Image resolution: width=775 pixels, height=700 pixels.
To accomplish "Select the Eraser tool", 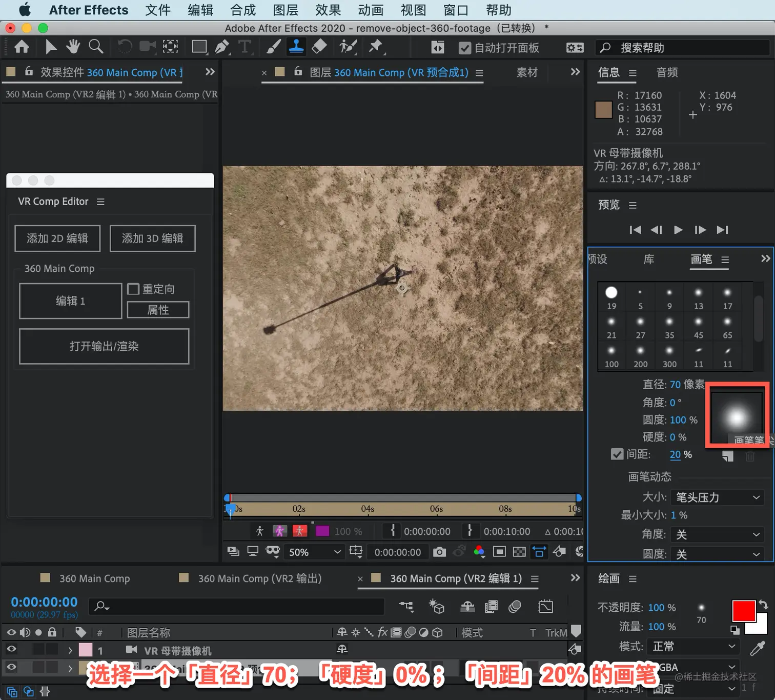I will pyautogui.click(x=319, y=47).
